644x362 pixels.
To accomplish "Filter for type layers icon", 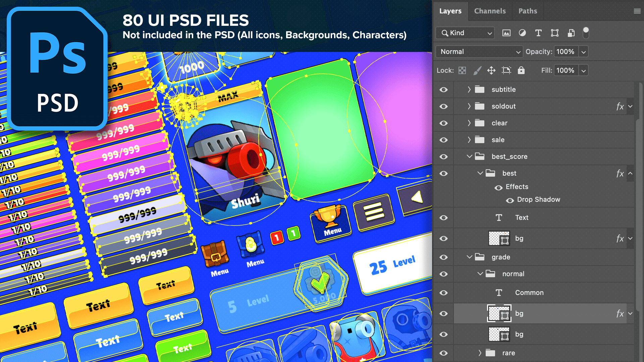I will tap(538, 33).
